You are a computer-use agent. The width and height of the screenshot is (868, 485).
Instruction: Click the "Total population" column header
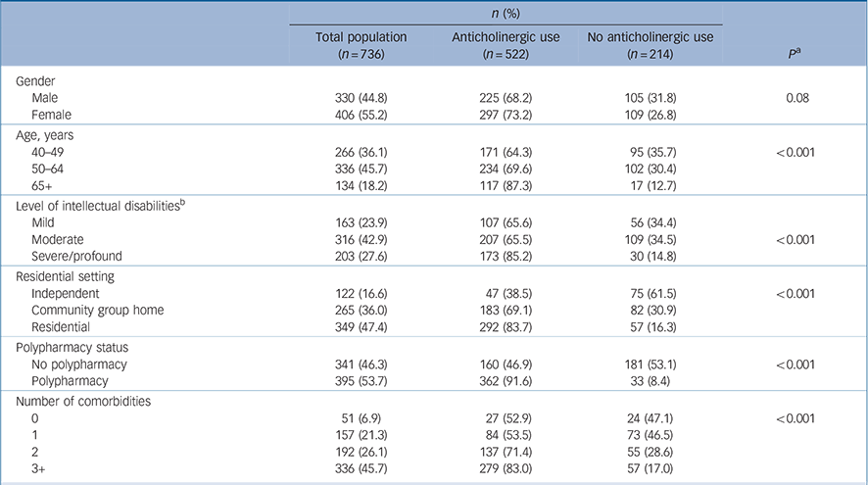coord(361,45)
